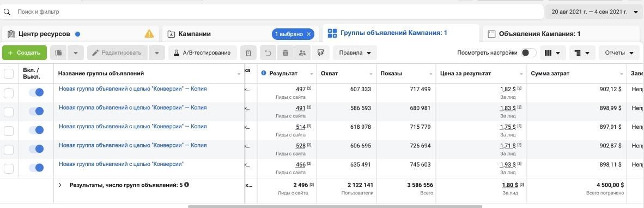Click the duplicate ad set icon

[59, 53]
